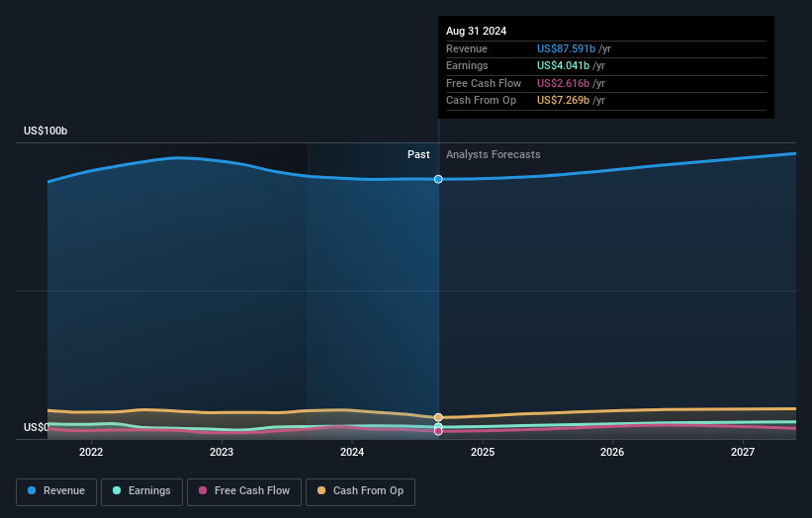The width and height of the screenshot is (812, 518).
Task: Toggle the Free Cash Flow legend button
Action: pos(244,491)
